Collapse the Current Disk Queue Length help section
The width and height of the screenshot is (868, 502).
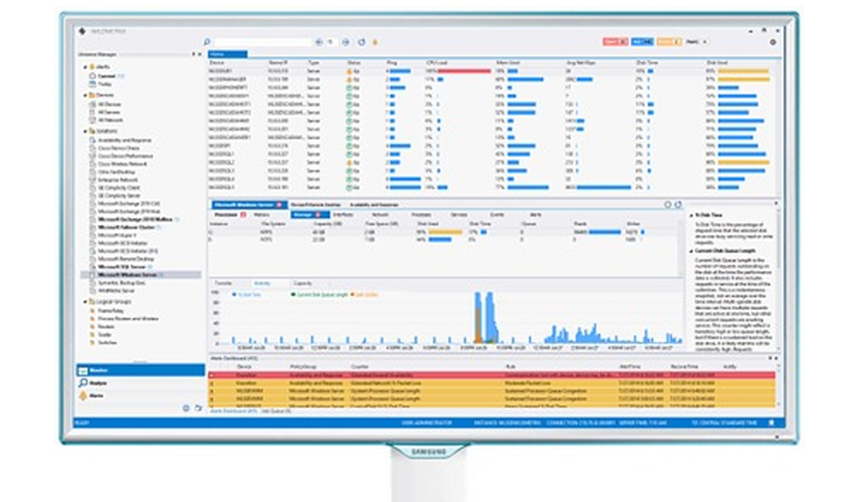click(x=692, y=251)
